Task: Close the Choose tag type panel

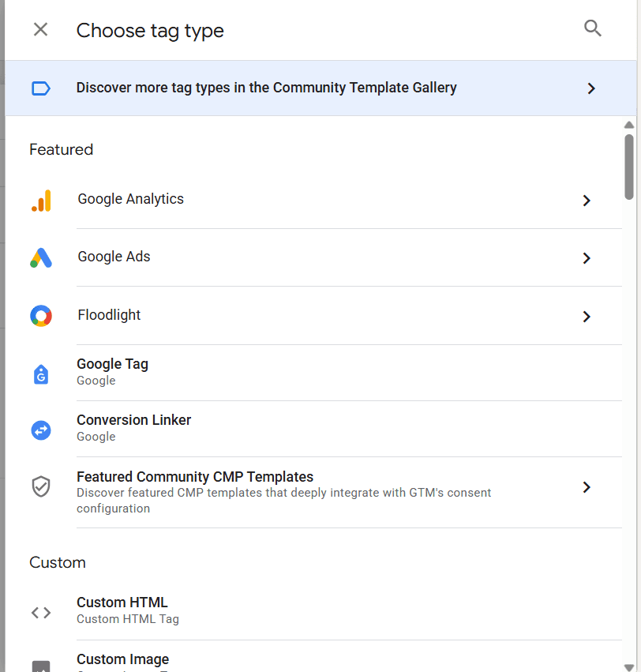Action: [x=40, y=30]
